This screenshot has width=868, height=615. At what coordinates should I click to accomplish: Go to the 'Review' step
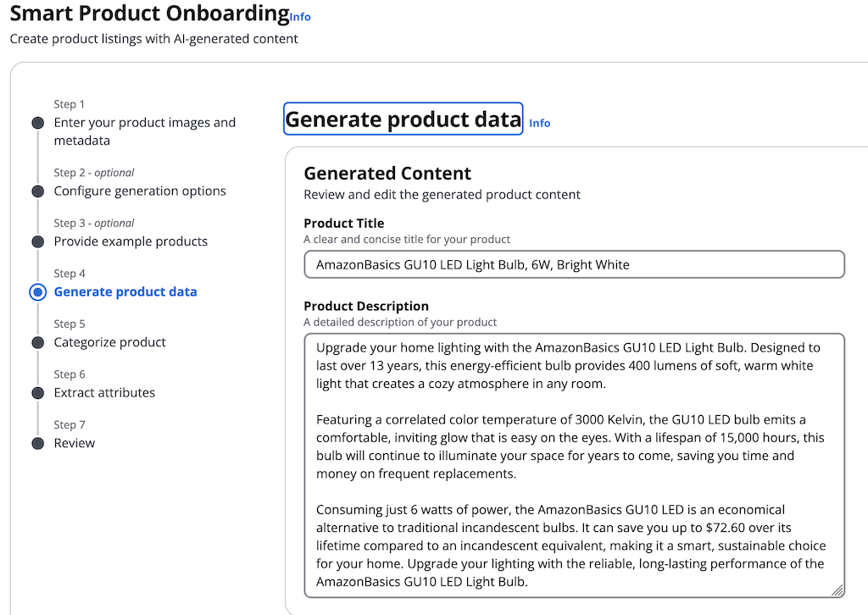[x=75, y=443]
